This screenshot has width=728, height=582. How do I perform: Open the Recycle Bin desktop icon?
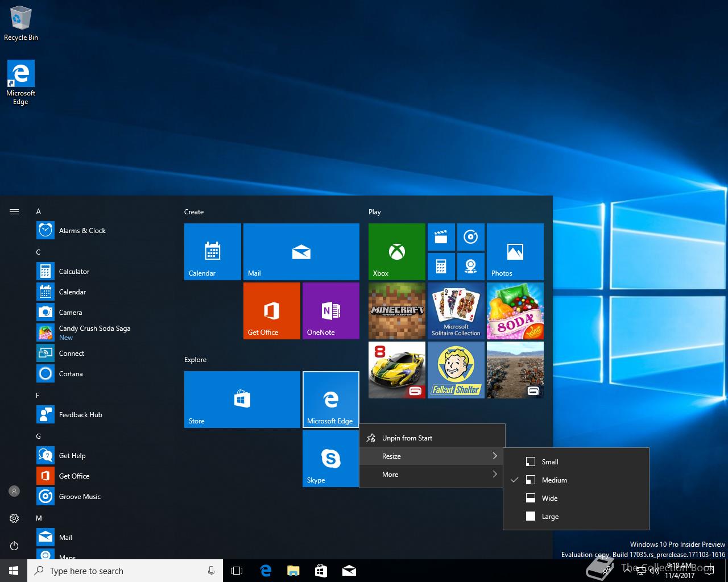[x=21, y=24]
